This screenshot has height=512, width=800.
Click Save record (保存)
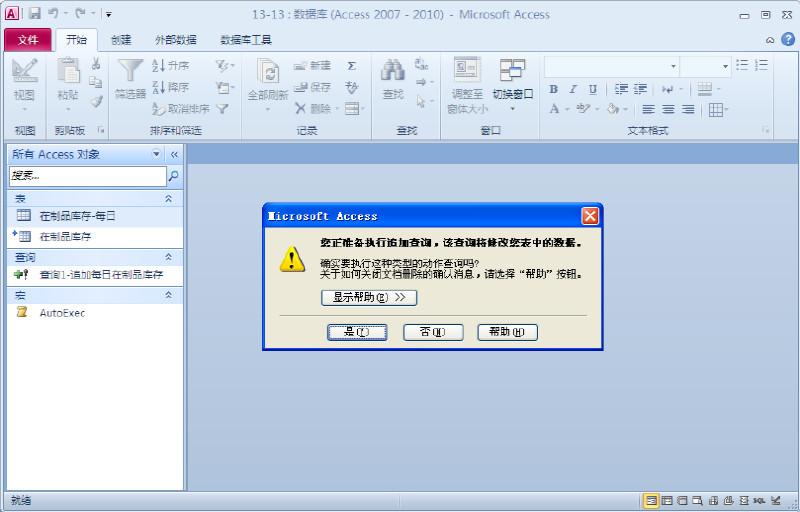pyautogui.click(x=312, y=87)
